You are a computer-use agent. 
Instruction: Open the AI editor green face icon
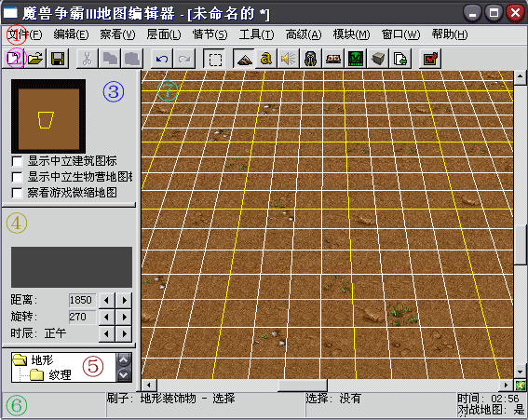pos(356,59)
